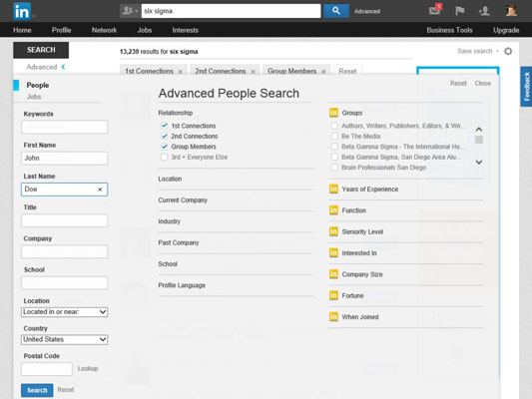This screenshot has height=399, width=532.
Task: Check the Be The Media group checkbox
Action: point(334,137)
